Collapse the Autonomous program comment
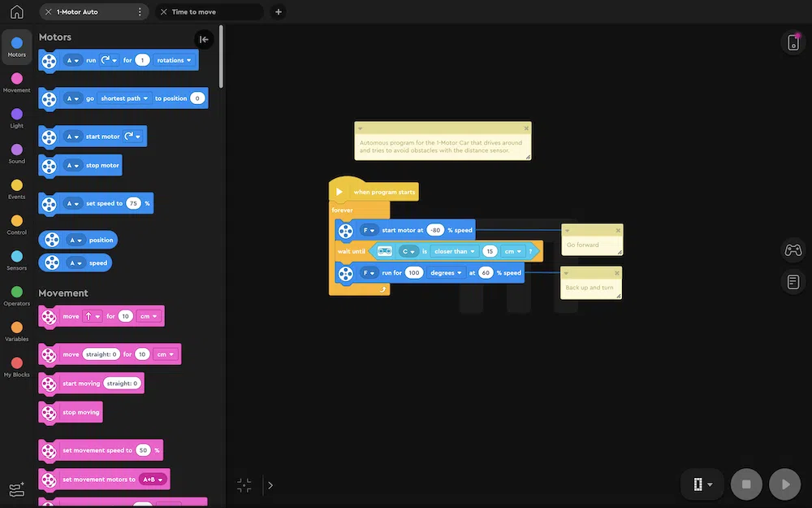This screenshot has width=812, height=508. pos(361,128)
